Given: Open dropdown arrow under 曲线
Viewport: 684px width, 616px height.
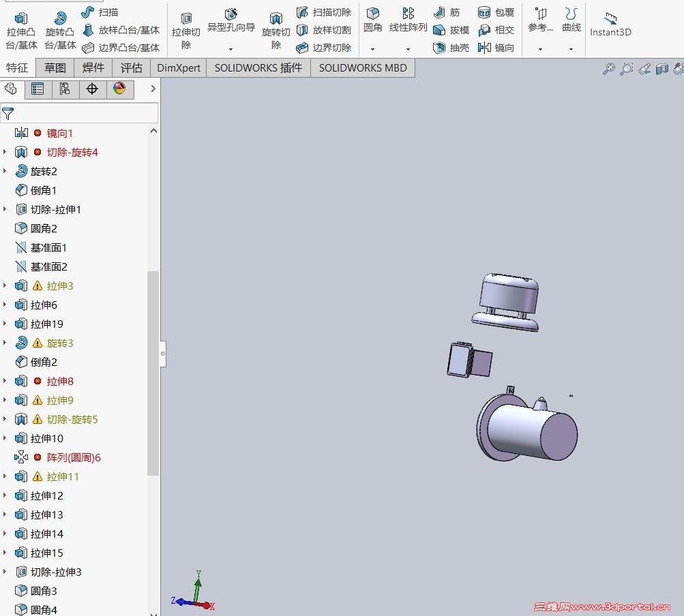Looking at the screenshot, I should tap(571, 49).
